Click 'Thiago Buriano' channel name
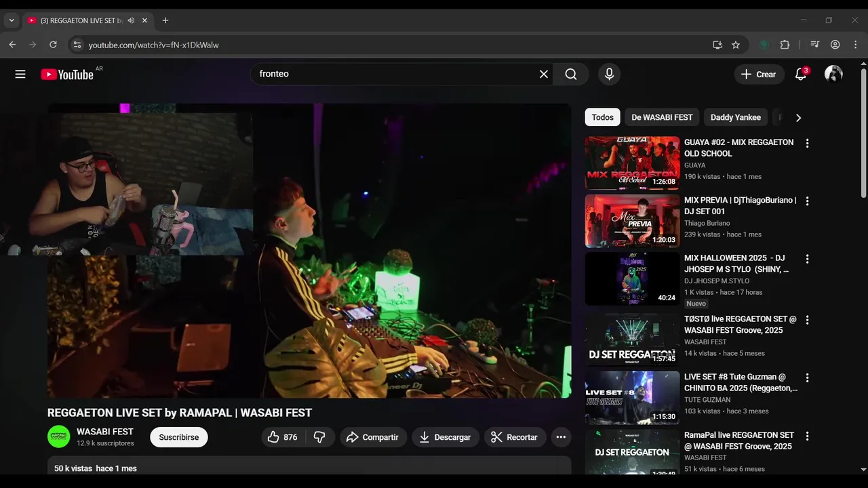 pos(707,223)
